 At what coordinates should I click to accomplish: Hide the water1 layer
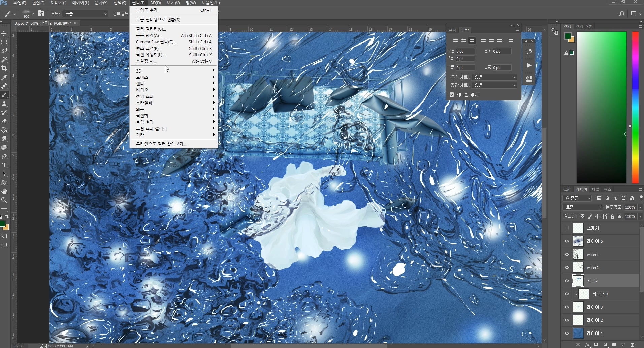point(567,255)
